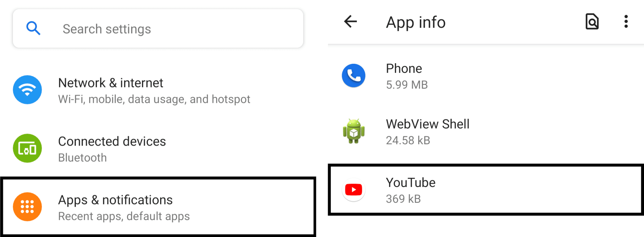
Task: Click the Bluetooth subtitle text
Action: pos(82,158)
